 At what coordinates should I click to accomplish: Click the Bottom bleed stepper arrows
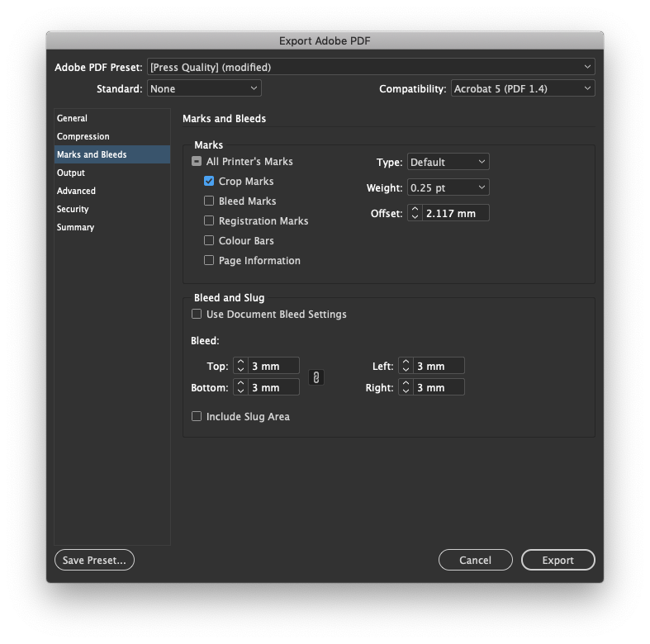pos(240,387)
